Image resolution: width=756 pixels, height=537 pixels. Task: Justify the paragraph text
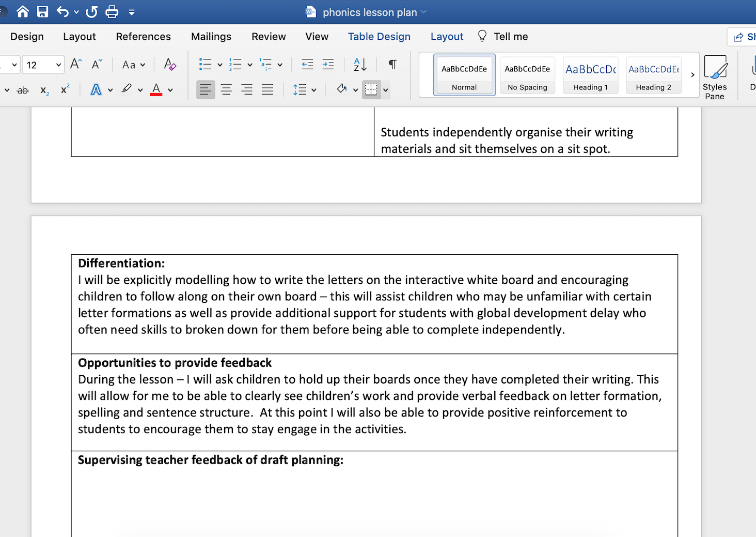tap(267, 89)
